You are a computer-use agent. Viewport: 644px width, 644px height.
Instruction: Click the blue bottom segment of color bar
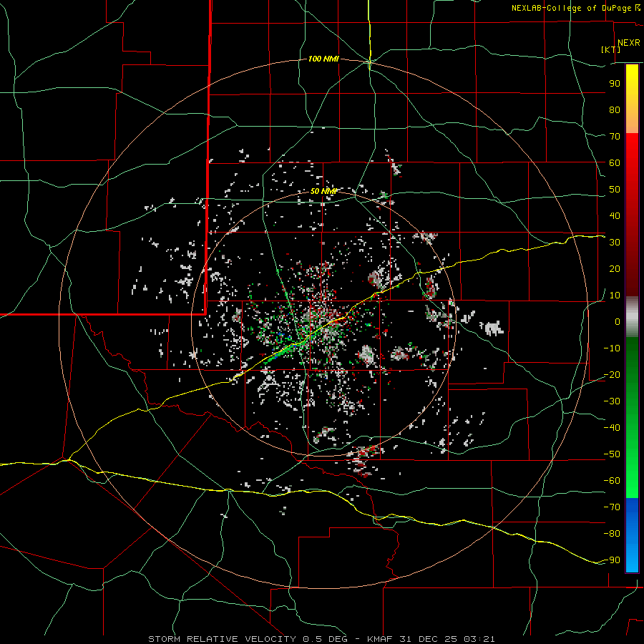(632, 535)
